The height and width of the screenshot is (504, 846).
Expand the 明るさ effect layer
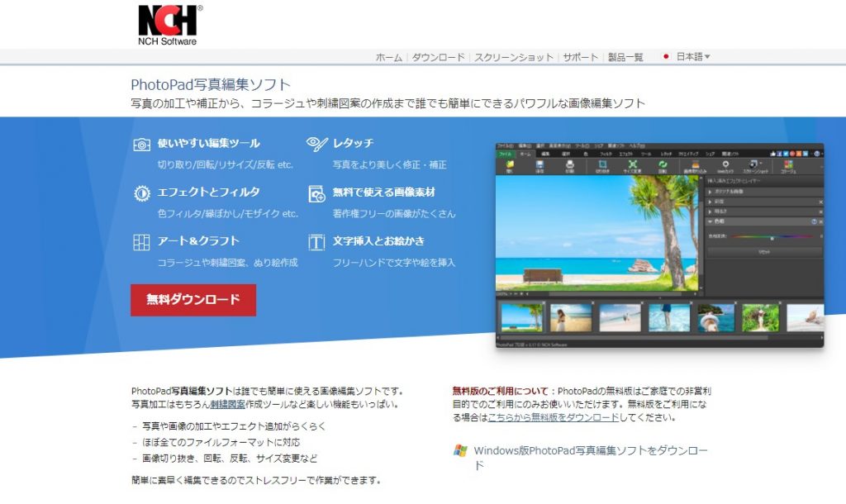coord(710,212)
